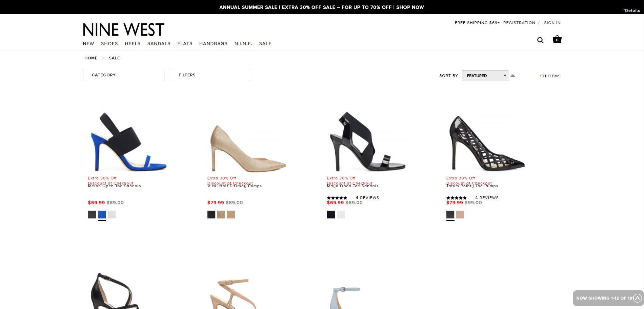
Task: Click the Nine West logo
Action: [124, 30]
